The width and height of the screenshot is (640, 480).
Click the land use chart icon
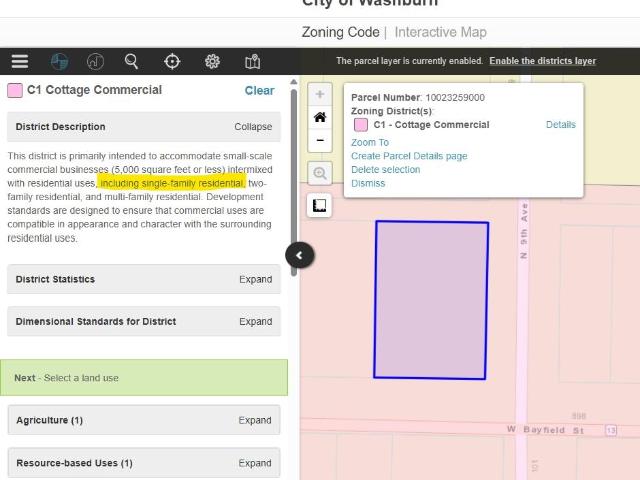[x=95, y=62]
